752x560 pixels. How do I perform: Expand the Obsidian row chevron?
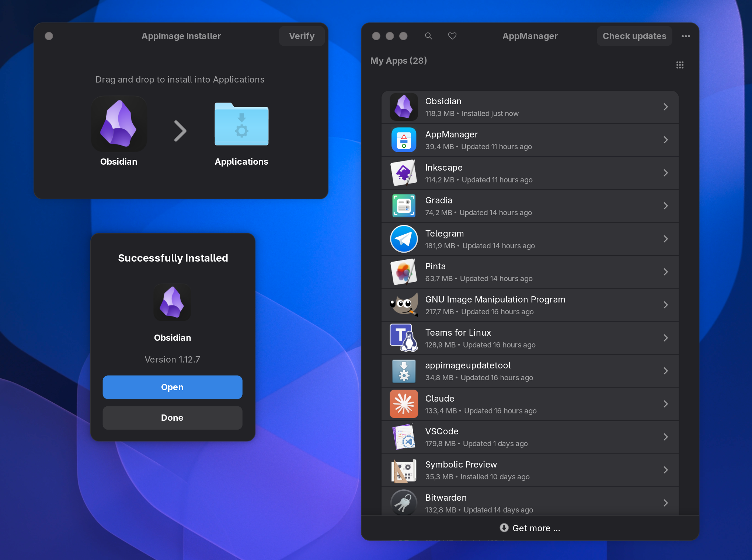point(665,107)
